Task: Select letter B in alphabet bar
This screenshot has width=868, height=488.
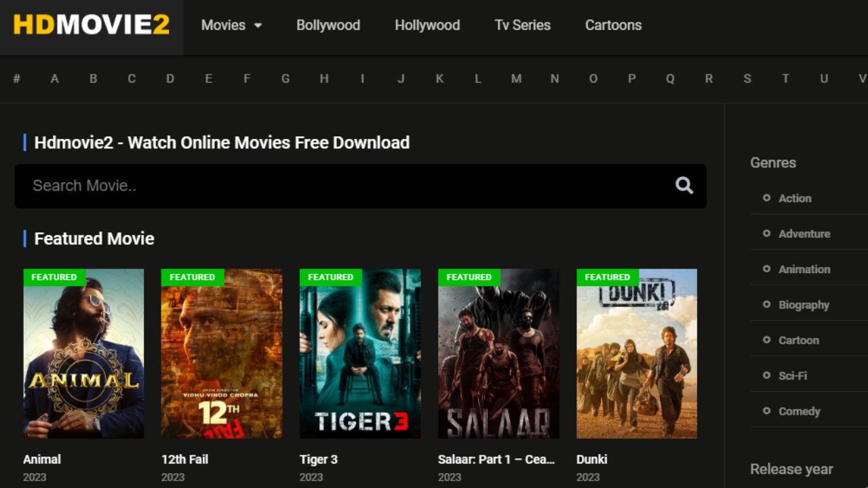Action: click(93, 79)
